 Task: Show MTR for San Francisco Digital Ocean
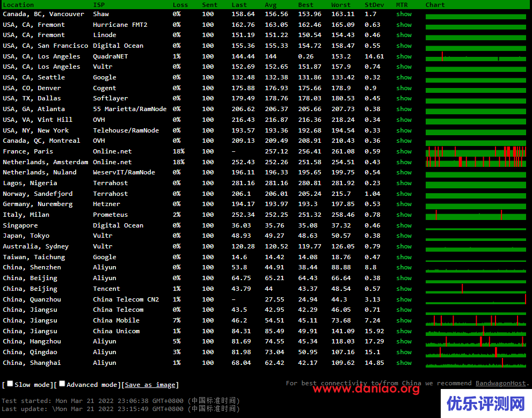(404, 46)
